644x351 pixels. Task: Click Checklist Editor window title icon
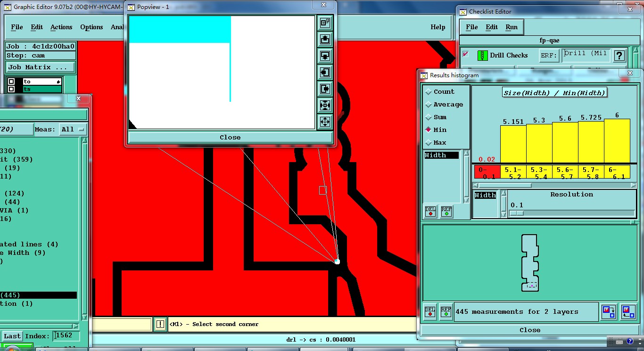[x=463, y=11]
